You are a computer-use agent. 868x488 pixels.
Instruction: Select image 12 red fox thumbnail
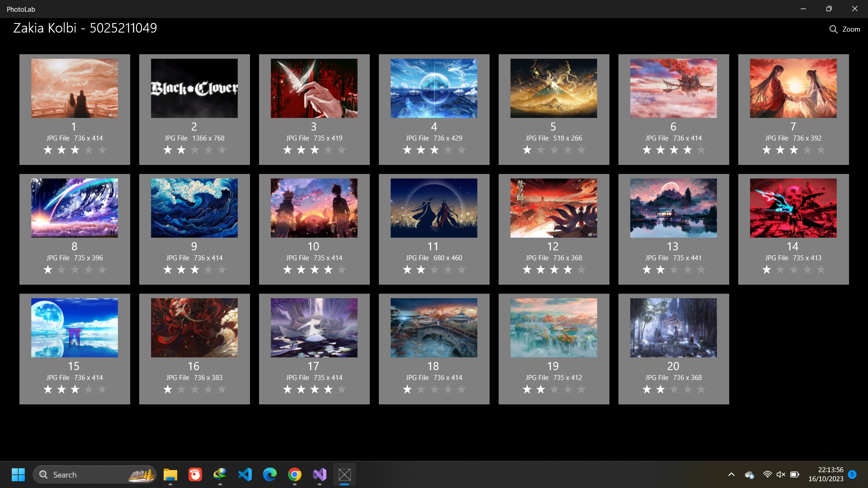click(554, 208)
